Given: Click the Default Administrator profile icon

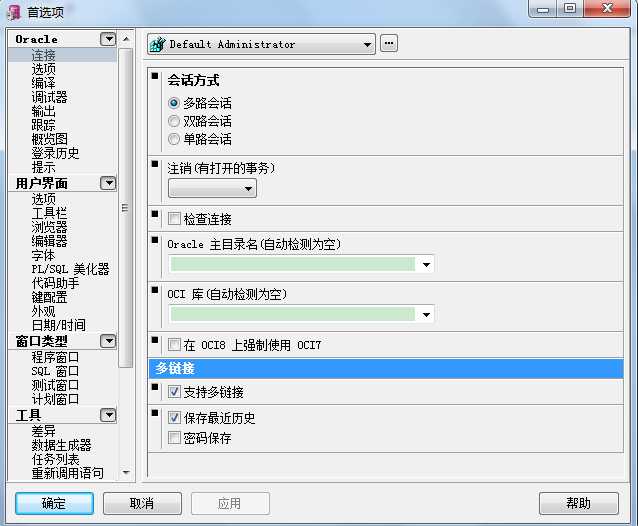Looking at the screenshot, I should (x=157, y=44).
